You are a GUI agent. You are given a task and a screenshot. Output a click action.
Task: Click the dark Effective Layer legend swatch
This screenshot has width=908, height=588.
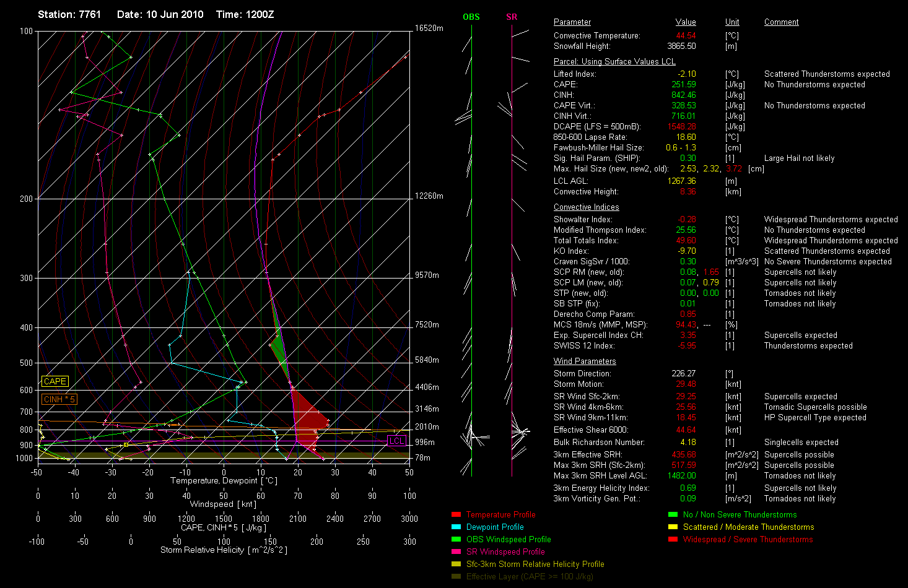click(456, 576)
